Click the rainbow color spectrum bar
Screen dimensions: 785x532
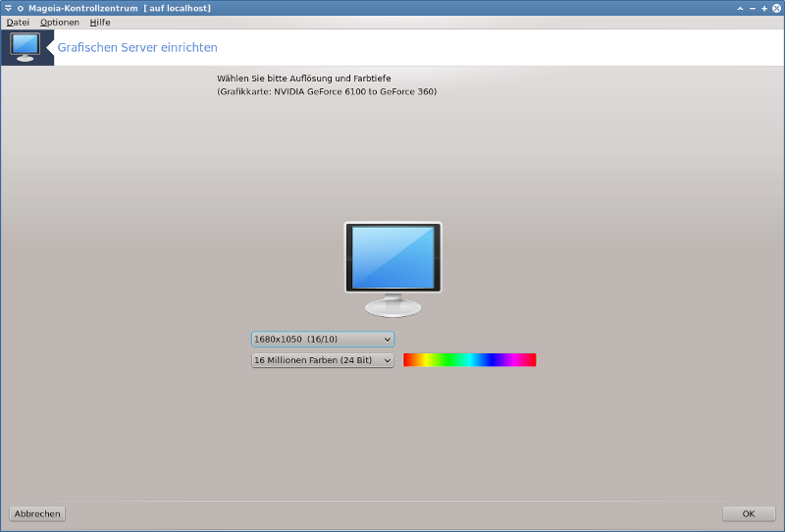pyautogui.click(x=469, y=360)
